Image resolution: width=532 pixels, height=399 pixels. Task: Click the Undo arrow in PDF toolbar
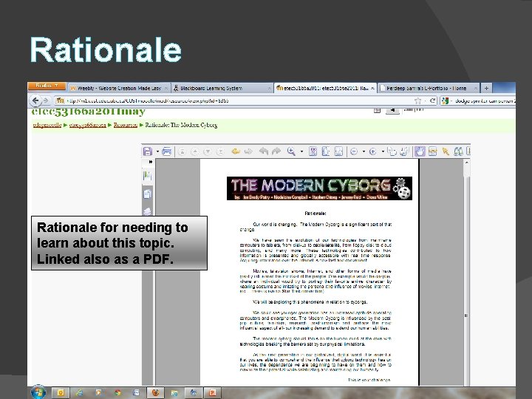pyautogui.click(x=264, y=151)
